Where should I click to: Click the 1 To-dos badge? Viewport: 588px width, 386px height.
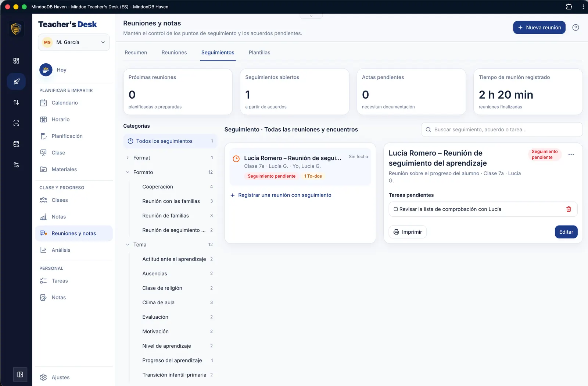coord(313,176)
